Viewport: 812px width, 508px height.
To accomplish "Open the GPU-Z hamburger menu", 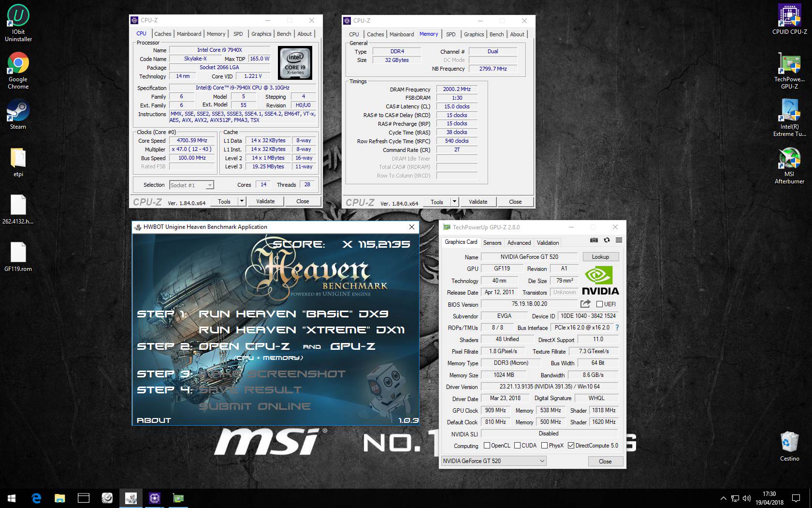I will [x=619, y=240].
